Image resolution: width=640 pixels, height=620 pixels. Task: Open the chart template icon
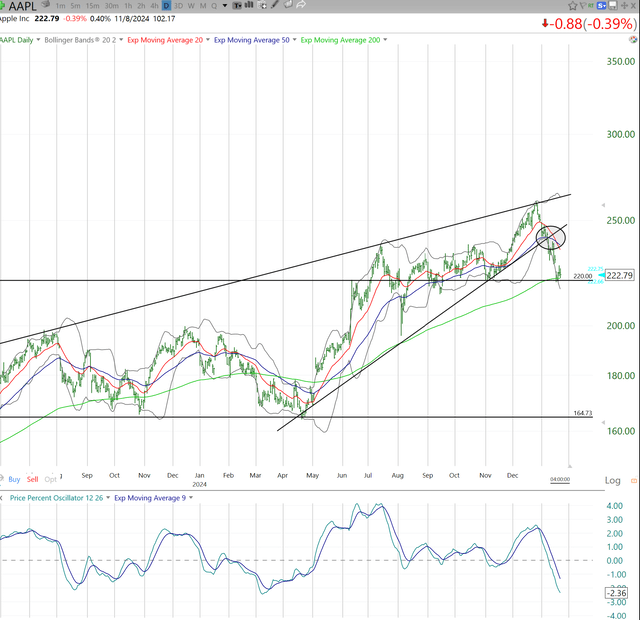click(x=237, y=5)
